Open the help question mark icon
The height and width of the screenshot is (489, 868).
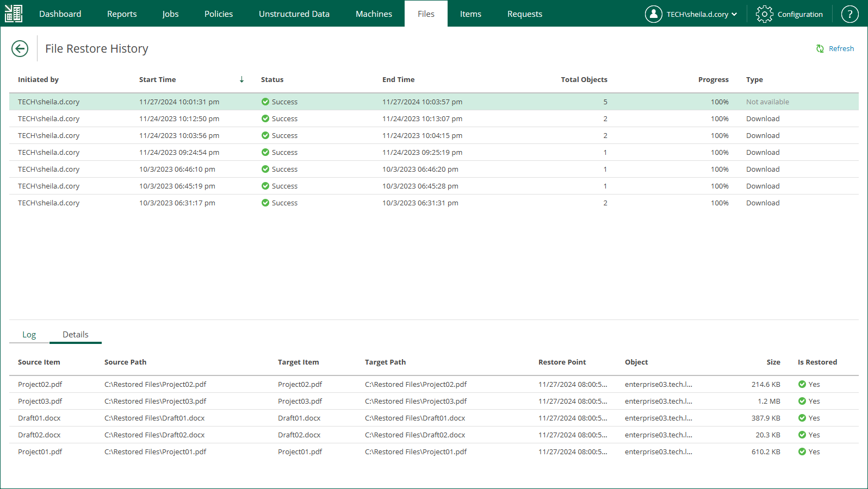[x=850, y=14]
